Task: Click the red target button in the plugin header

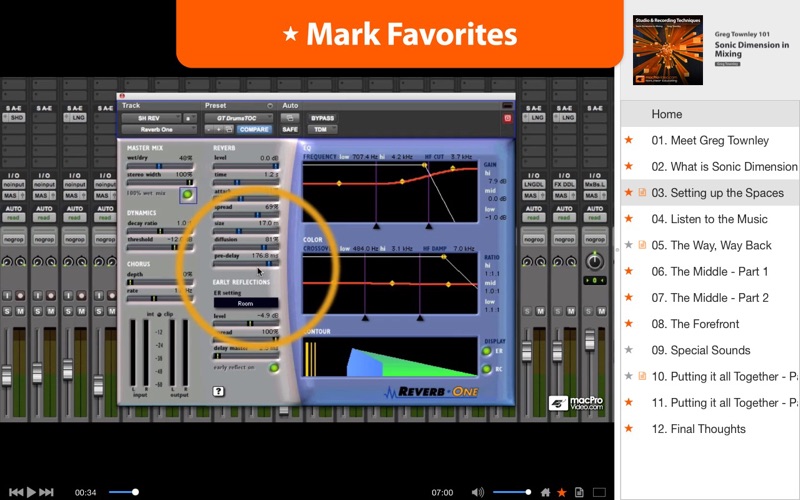Action: coord(507,118)
